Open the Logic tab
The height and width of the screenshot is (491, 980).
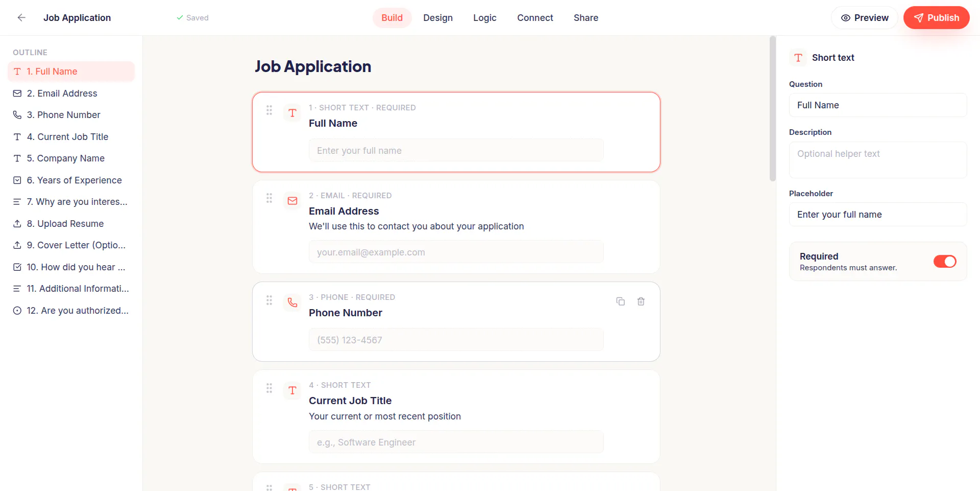[485, 18]
